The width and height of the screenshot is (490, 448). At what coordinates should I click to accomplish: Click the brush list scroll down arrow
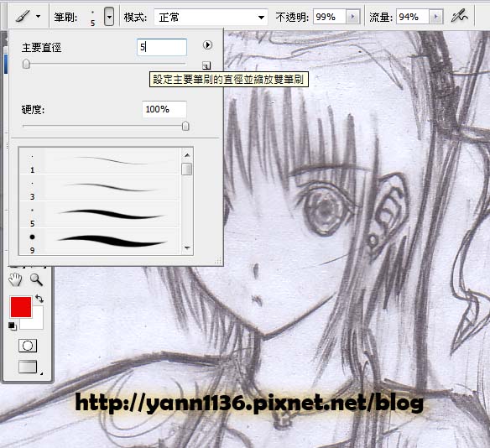[x=187, y=248]
